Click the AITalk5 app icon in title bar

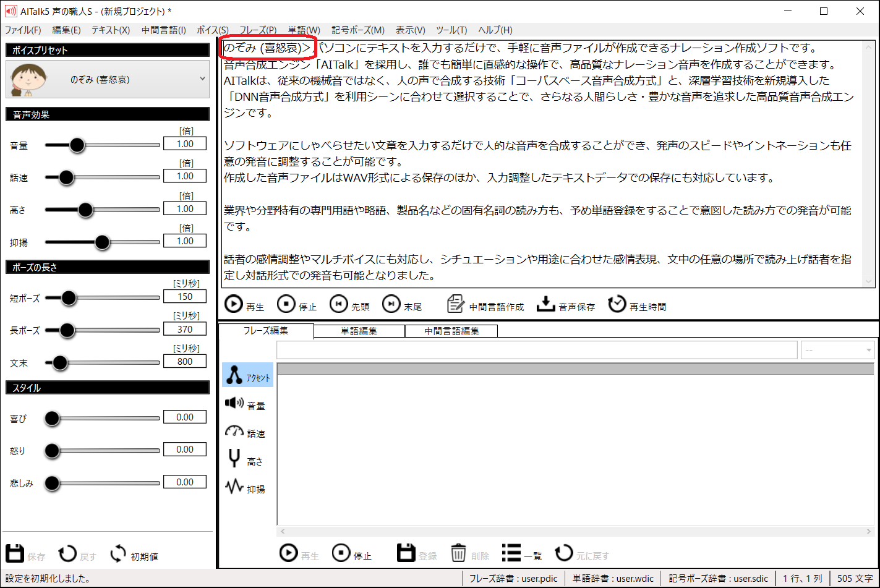point(11,11)
